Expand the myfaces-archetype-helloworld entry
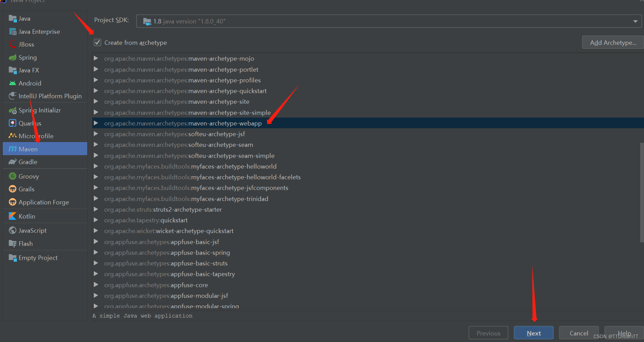The width and height of the screenshot is (644, 342). 96,166
